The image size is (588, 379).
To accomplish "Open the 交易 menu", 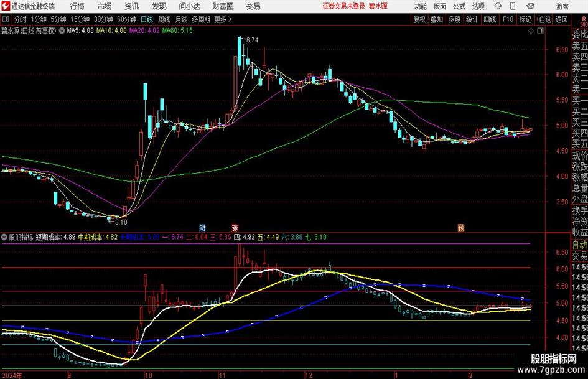I will (x=253, y=6).
